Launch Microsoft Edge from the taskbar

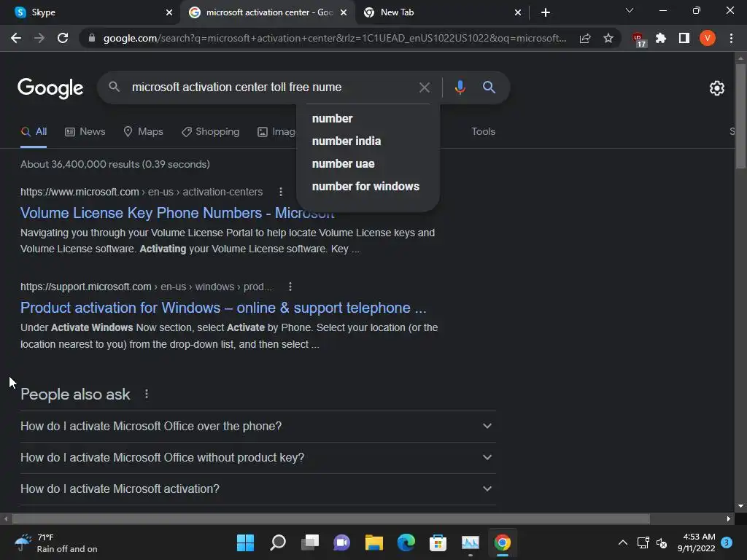[406, 542]
